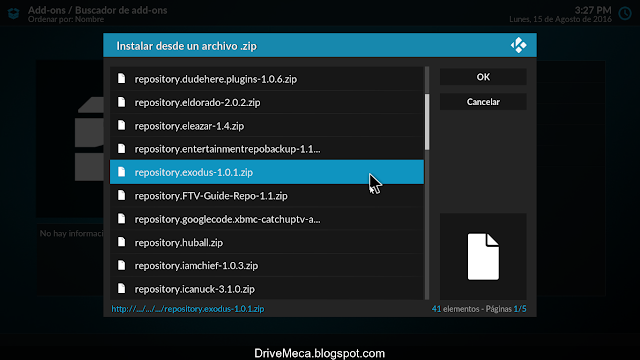The height and width of the screenshot is (360, 640).
Task: Click the OK button
Action: tap(483, 77)
